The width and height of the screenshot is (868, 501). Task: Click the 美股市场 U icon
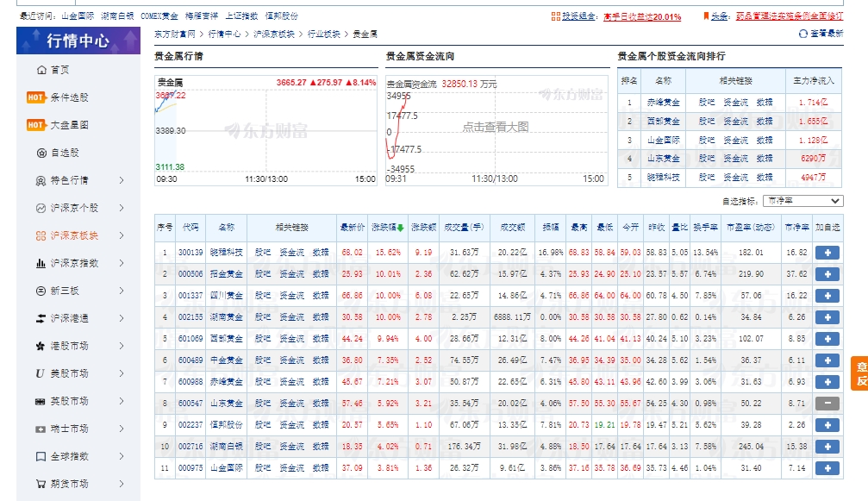[x=40, y=373]
